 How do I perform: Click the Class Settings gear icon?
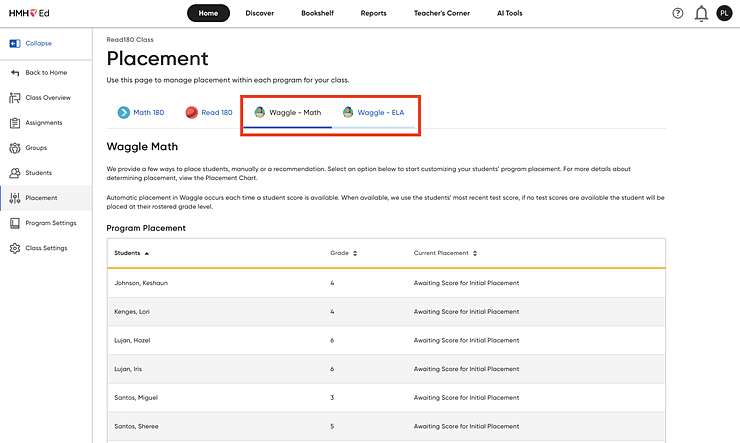pyautogui.click(x=15, y=248)
